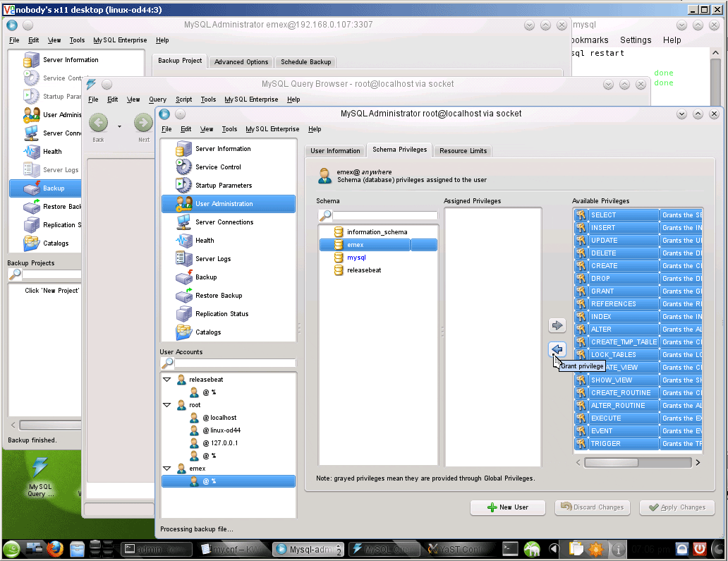728x561 pixels.
Task: Select SELECT privilege in Available Privileges
Action: [638, 215]
